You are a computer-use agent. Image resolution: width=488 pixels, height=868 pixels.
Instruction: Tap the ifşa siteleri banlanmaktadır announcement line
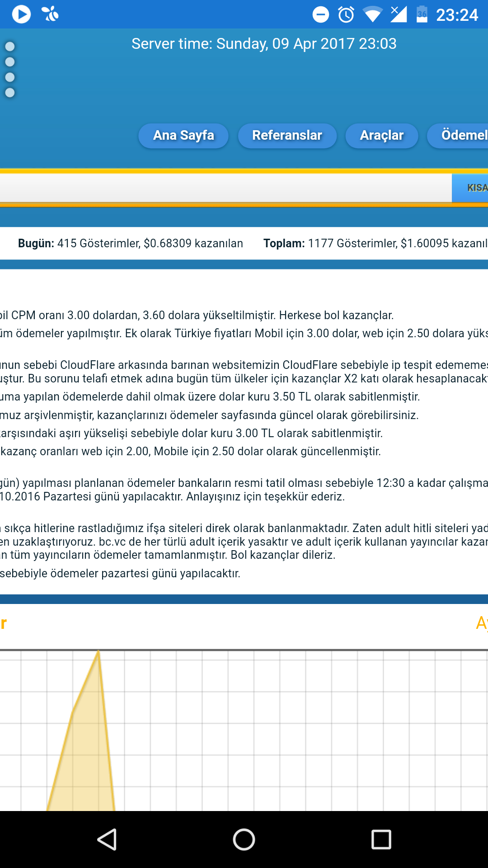(244, 528)
